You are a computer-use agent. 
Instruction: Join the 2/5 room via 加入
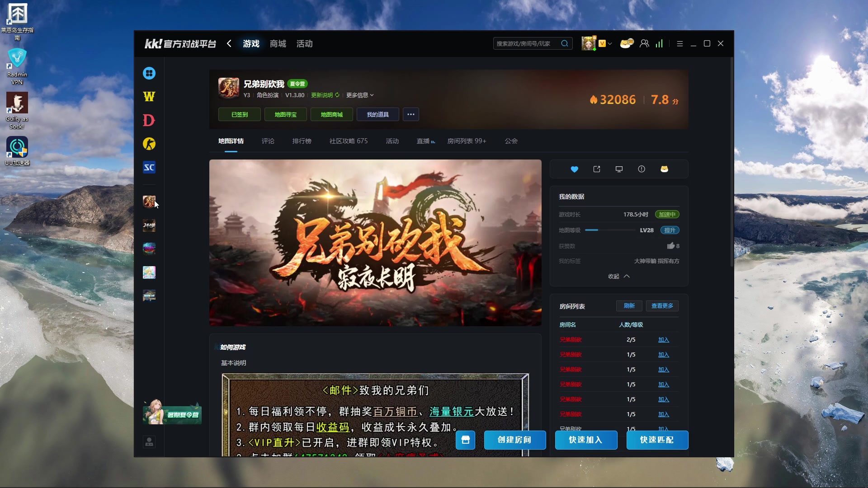(x=664, y=340)
